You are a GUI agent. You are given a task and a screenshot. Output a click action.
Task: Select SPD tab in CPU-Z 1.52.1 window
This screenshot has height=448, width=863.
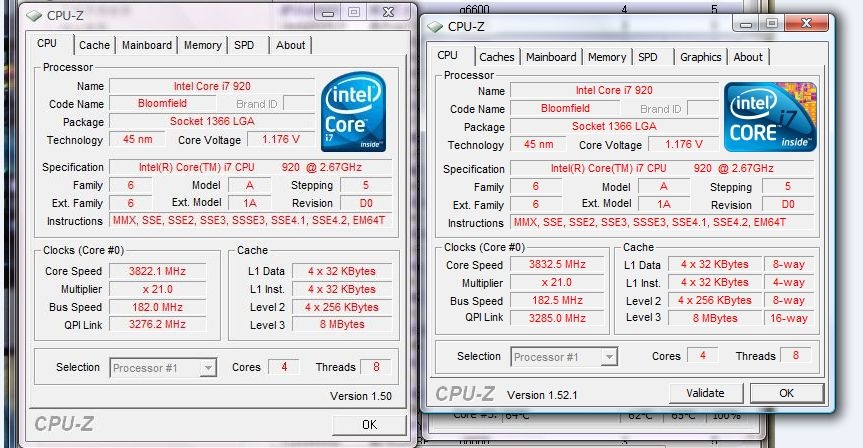[x=648, y=57]
